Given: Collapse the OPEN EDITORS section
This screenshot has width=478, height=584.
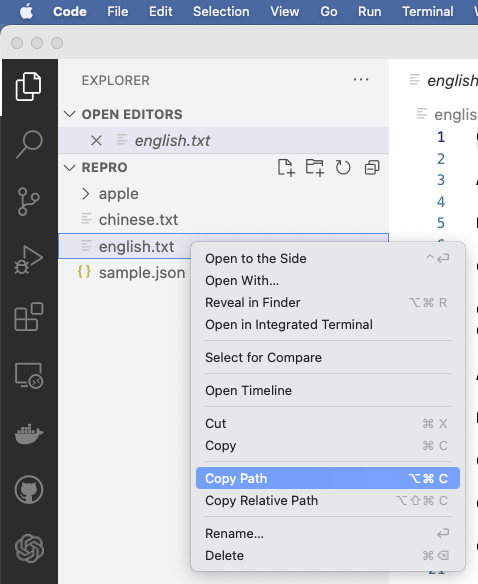Looking at the screenshot, I should (70, 114).
